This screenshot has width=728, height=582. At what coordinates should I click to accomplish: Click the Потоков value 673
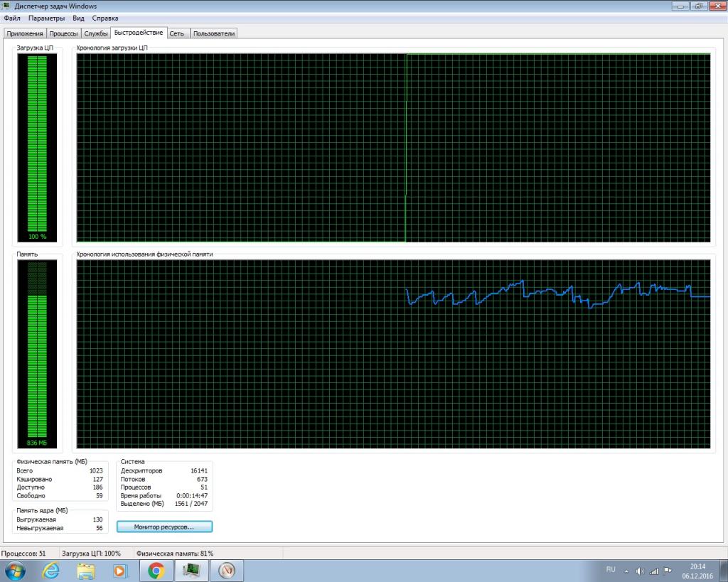(202, 479)
